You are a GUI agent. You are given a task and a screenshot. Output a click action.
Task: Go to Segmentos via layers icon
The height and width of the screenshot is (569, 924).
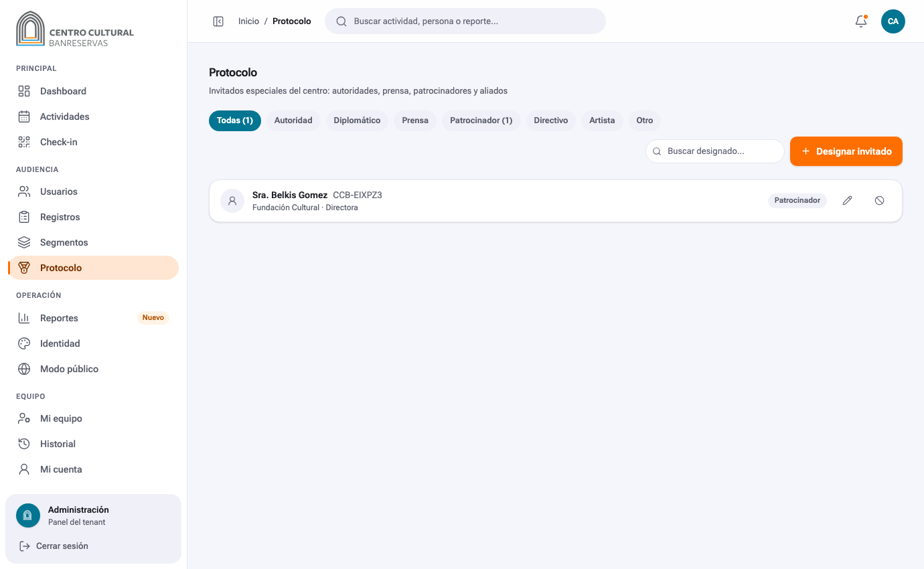pyautogui.click(x=24, y=242)
